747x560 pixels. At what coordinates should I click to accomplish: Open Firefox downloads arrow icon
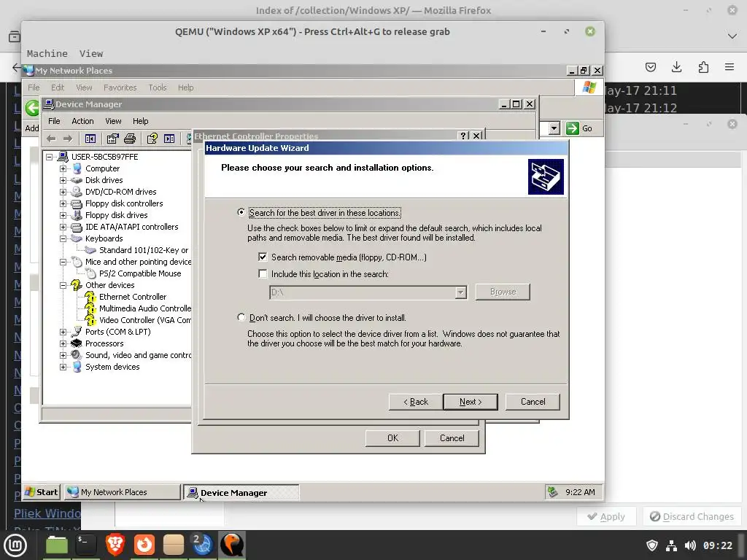(676, 67)
